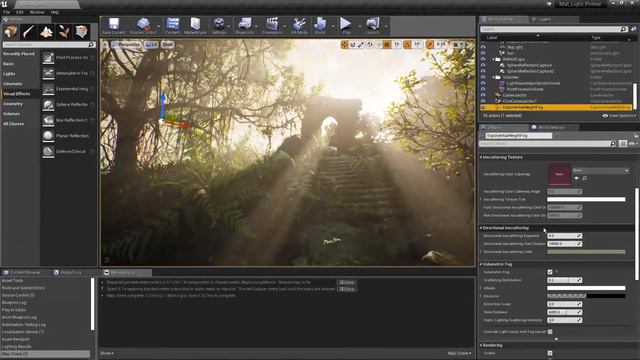Screen dimensions: 640x360
Task: Select Place mode icon in Modes panel
Action: point(11,31)
